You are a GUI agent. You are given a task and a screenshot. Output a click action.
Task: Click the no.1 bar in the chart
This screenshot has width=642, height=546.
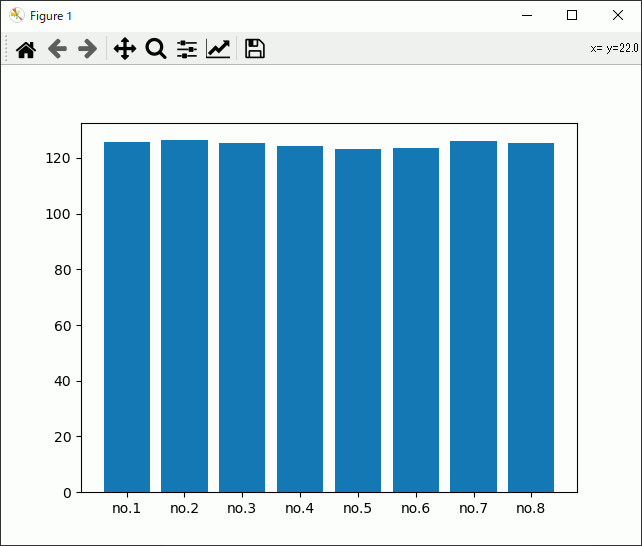(127, 317)
